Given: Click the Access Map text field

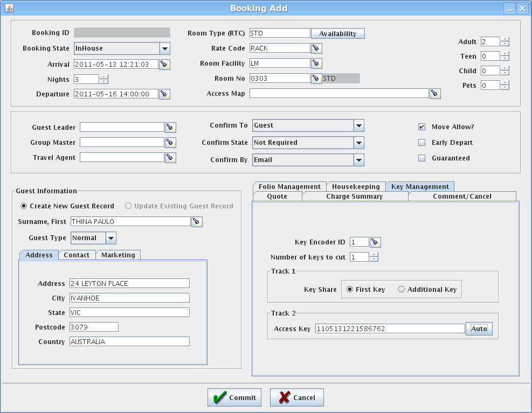Looking at the screenshot, I should pyautogui.click(x=339, y=93).
